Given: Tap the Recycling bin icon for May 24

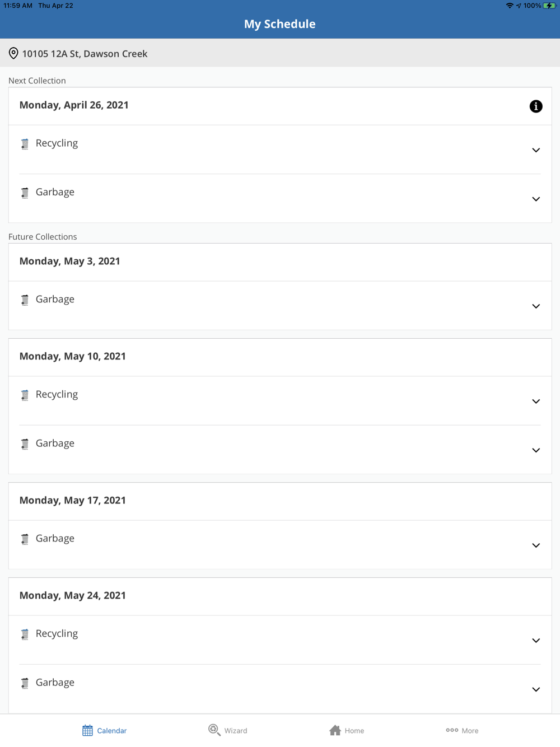Looking at the screenshot, I should [x=25, y=634].
